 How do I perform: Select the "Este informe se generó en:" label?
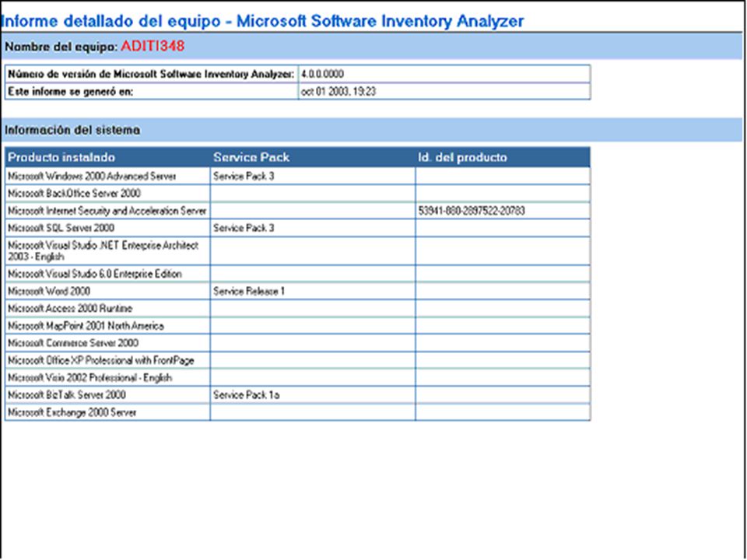pyautogui.click(x=71, y=92)
